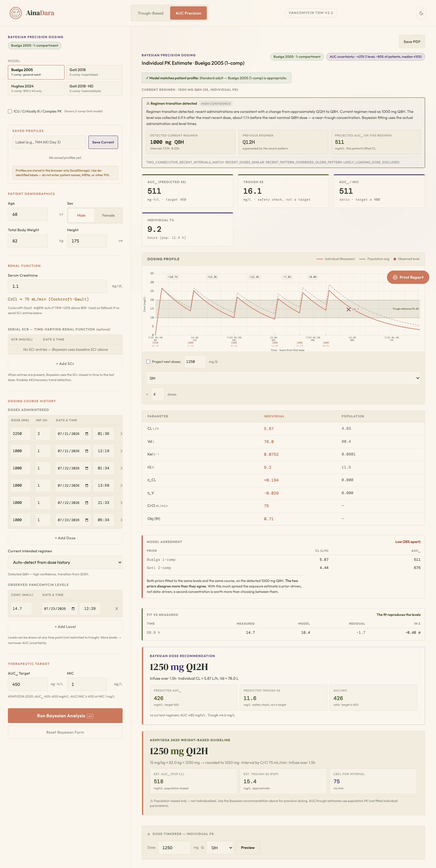Click chevron beside 05:34 dose row
This screenshot has width=436, height=868.
tap(121, 520)
